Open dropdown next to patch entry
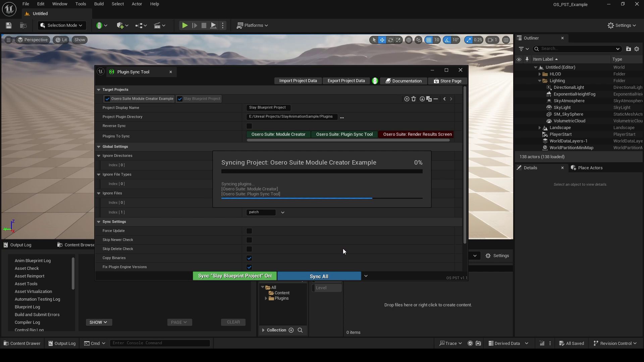This screenshot has width=644, height=362. pos(283,213)
